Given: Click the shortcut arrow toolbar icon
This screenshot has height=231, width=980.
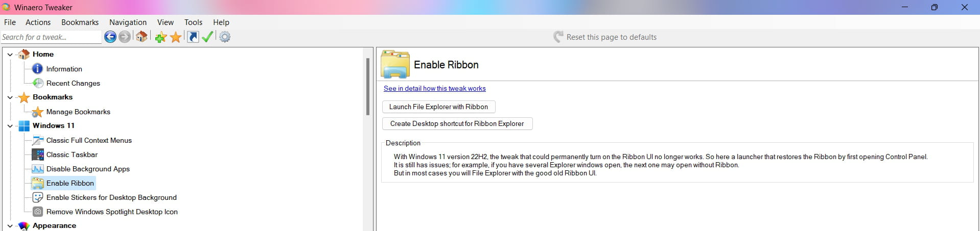Looking at the screenshot, I should (x=193, y=37).
